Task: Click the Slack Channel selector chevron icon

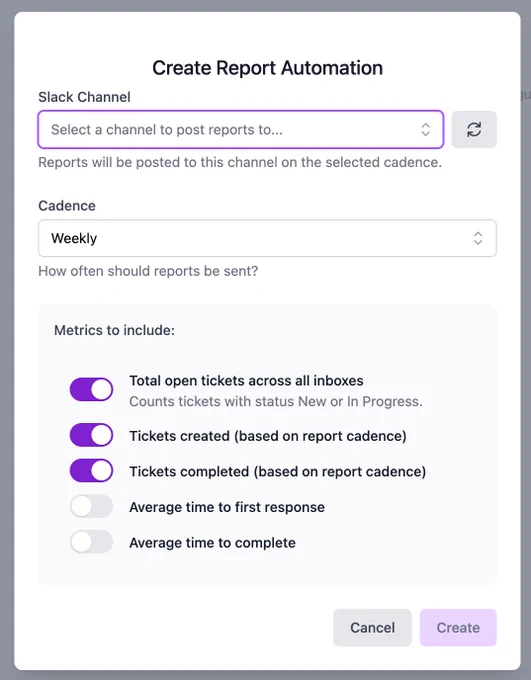Action: (426, 129)
